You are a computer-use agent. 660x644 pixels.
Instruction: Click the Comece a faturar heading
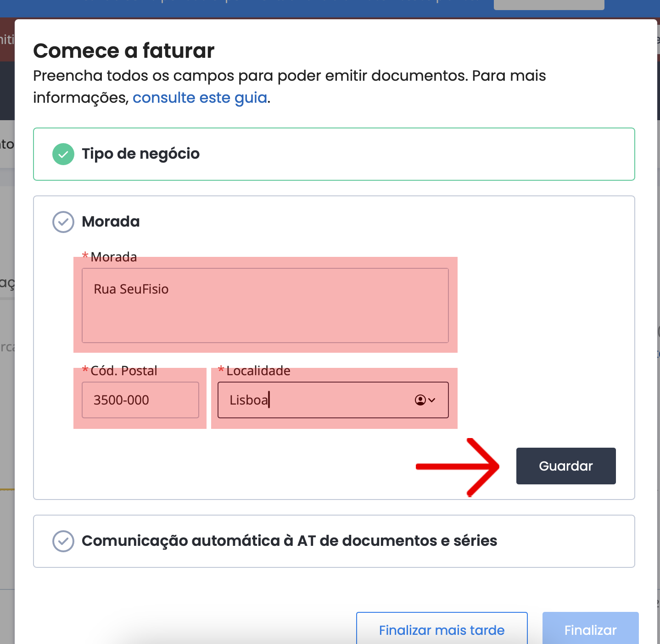click(x=124, y=50)
